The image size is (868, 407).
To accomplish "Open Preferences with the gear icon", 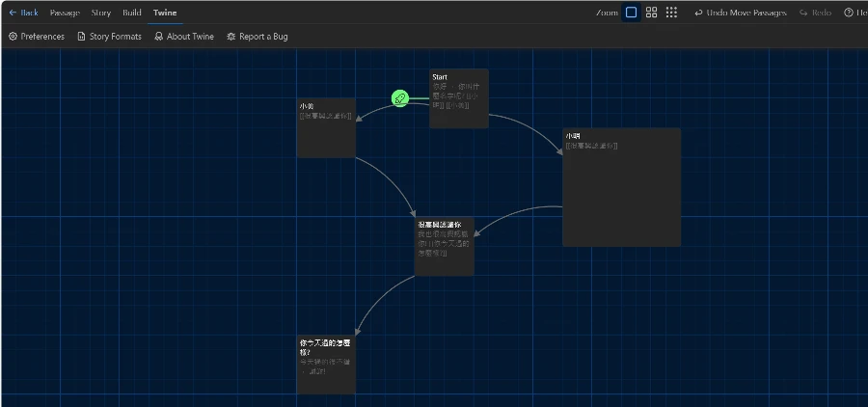I will point(37,37).
